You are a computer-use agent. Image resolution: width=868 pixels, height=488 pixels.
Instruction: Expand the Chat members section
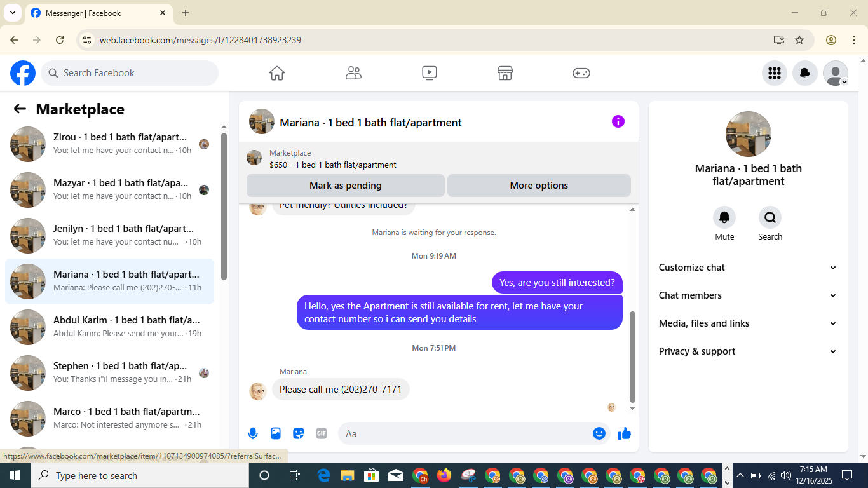point(748,295)
